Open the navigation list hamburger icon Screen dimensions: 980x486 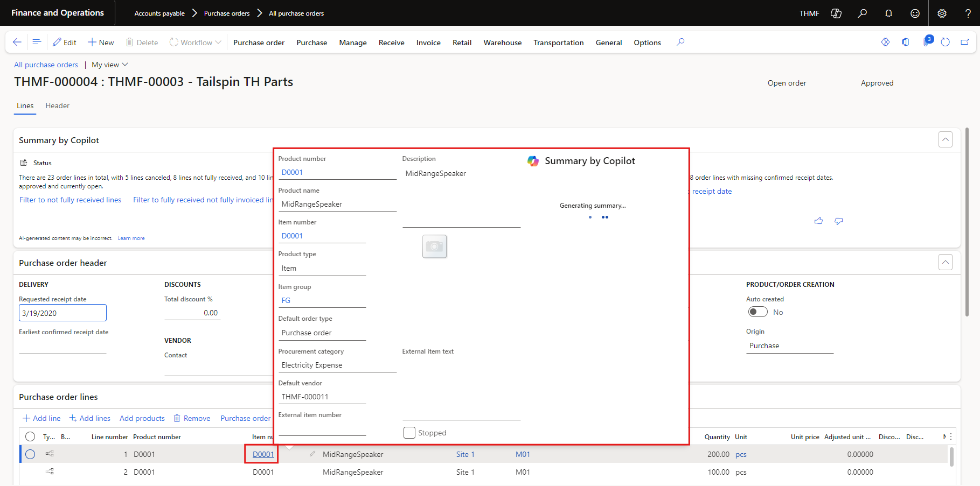point(37,42)
